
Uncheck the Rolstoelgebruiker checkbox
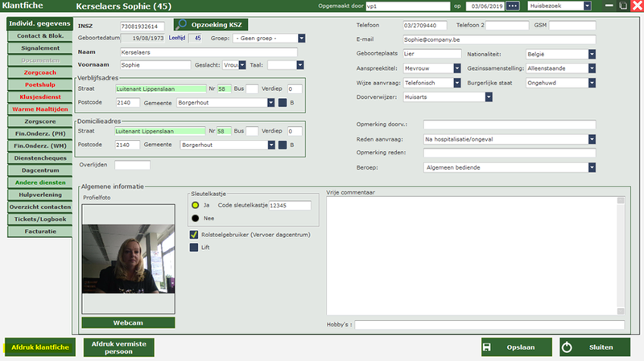tap(194, 235)
